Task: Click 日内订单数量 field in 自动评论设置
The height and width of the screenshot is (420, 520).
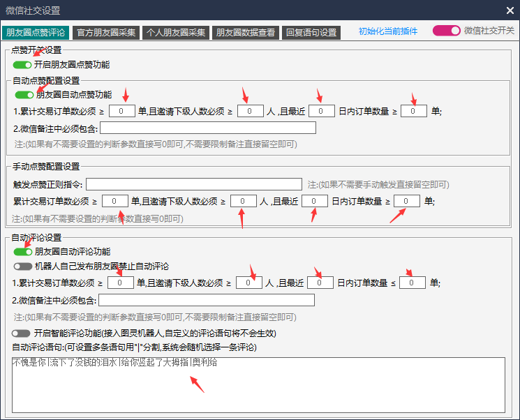Action: [412, 283]
